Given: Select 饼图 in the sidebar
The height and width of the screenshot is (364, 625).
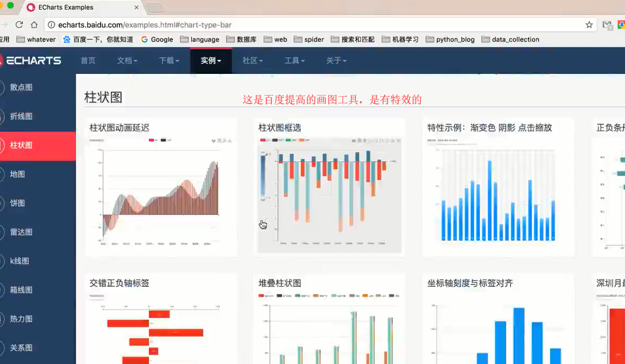Looking at the screenshot, I should coord(38,203).
